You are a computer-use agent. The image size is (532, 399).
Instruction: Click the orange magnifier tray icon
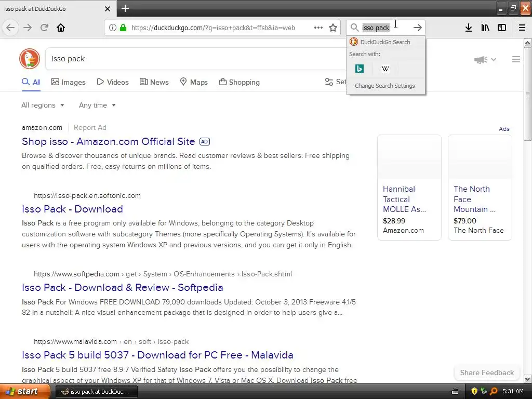click(494, 391)
